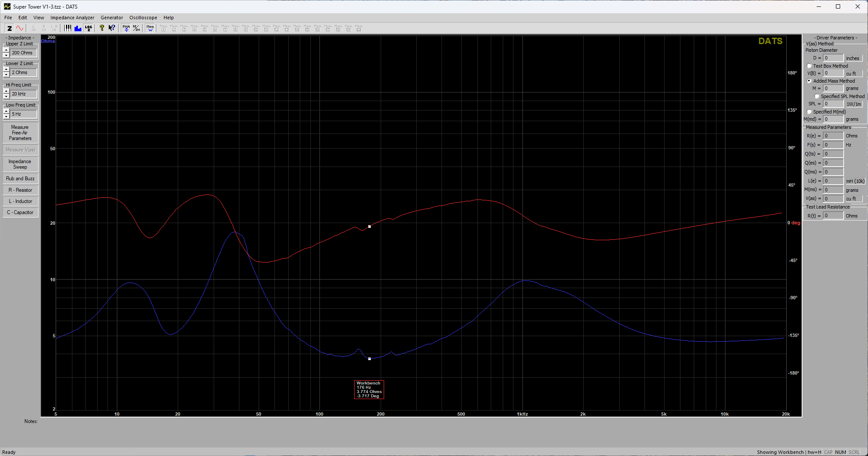Click the R - Resistor button
Image resolution: width=868 pixels, height=456 pixels.
[x=20, y=190]
